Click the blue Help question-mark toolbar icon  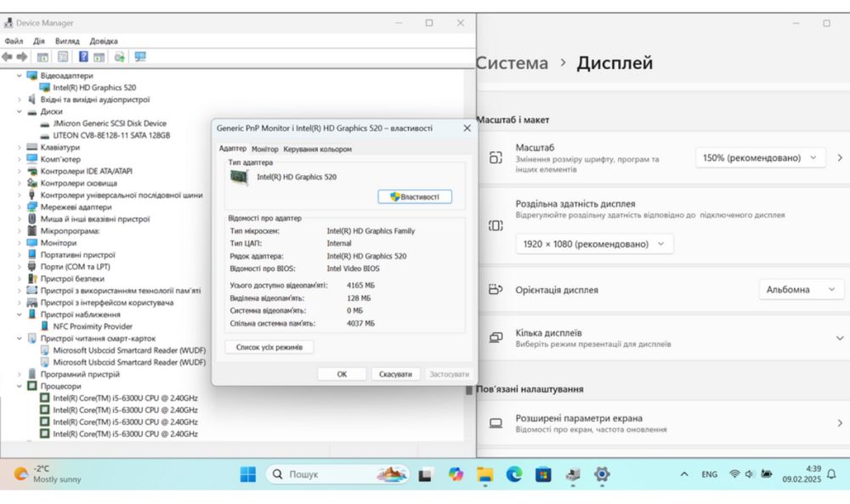[83, 56]
